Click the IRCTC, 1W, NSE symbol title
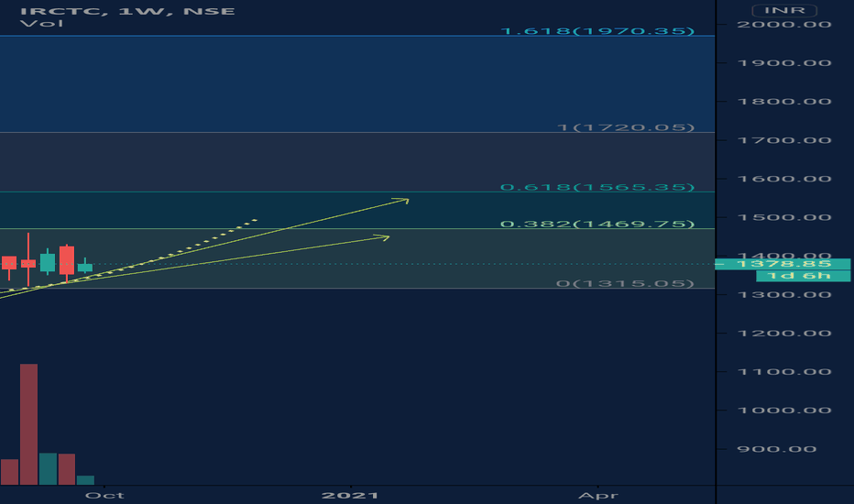 [x=127, y=11]
